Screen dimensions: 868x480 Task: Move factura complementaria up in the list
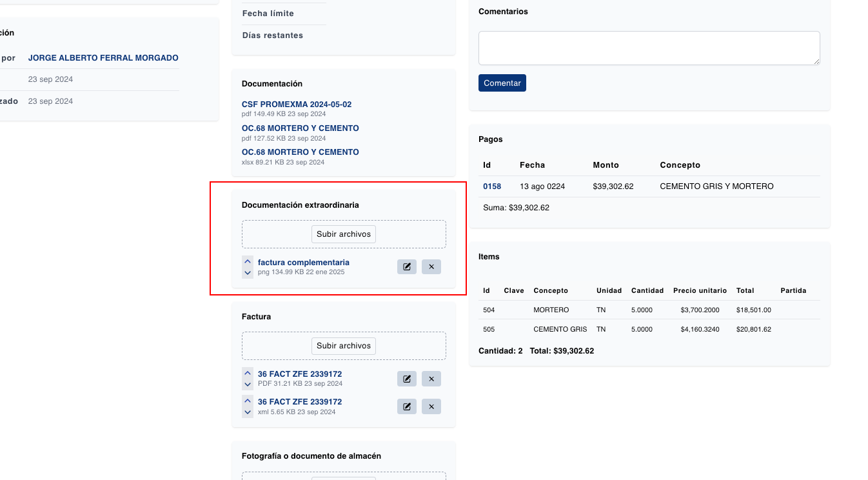tap(248, 261)
